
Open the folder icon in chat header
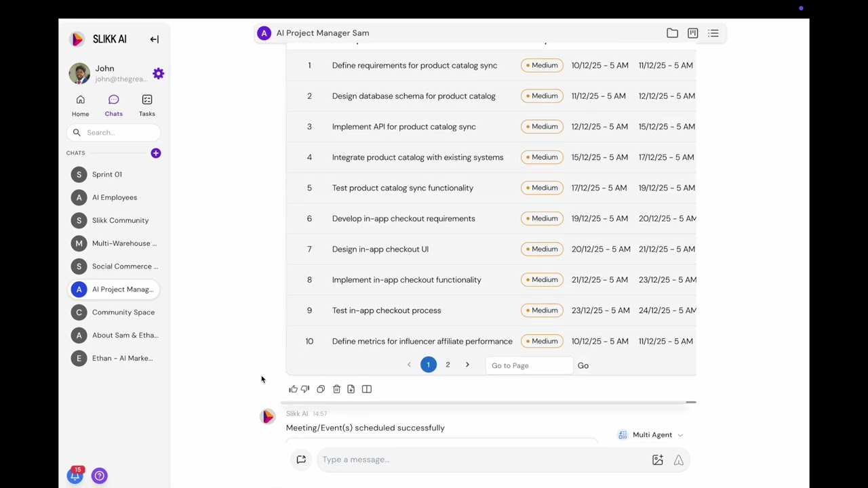(x=672, y=33)
